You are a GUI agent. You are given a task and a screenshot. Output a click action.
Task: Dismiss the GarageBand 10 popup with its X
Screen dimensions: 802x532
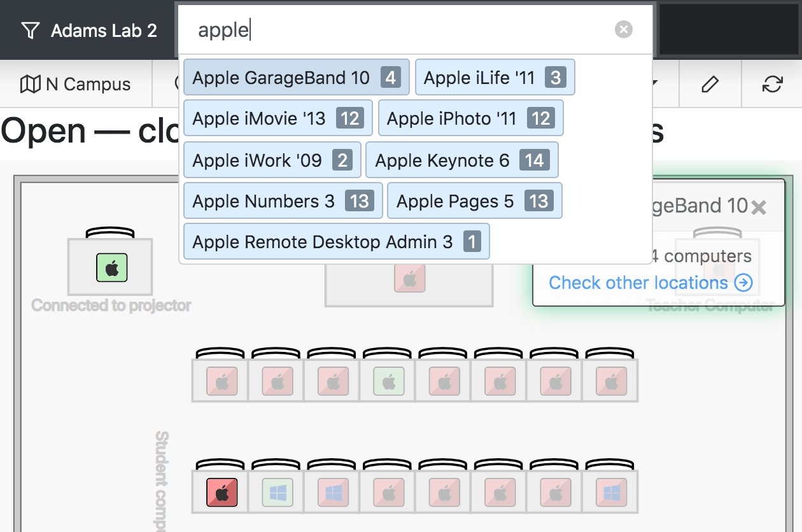pyautogui.click(x=759, y=206)
